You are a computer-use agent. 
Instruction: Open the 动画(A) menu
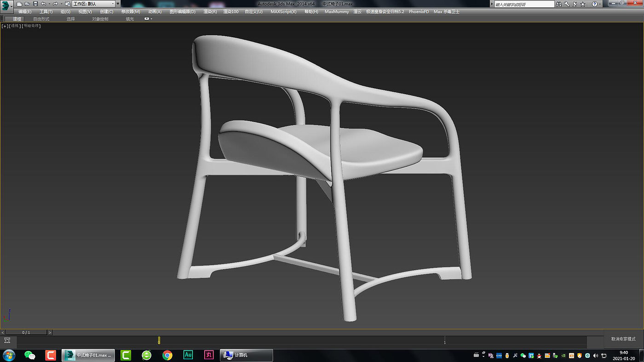155,11
